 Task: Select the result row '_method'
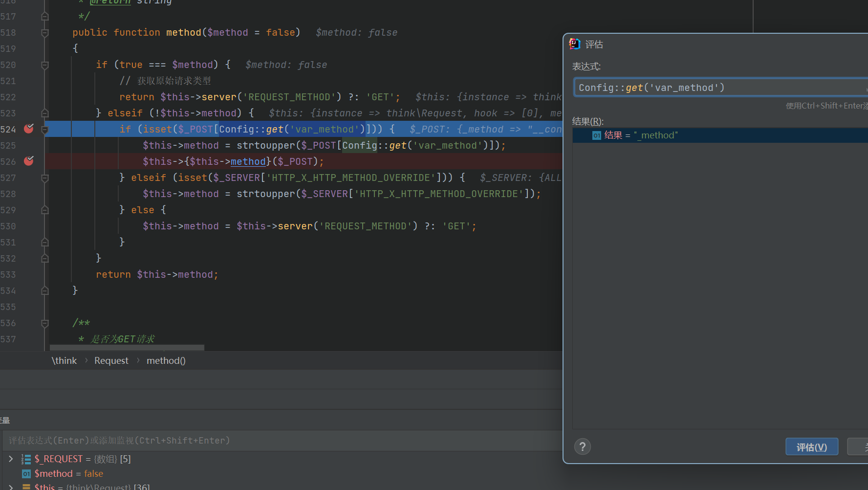pyautogui.click(x=720, y=135)
